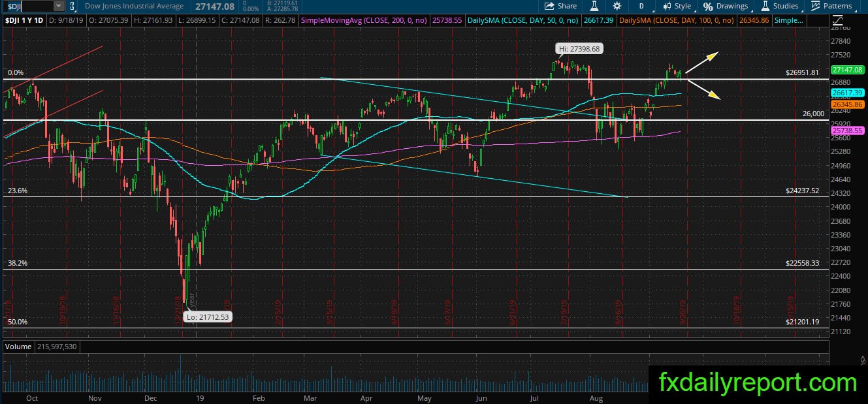Click the 23.6% Fibonacci label
Image resolution: width=868 pixels, height=404 pixels.
[x=17, y=191]
